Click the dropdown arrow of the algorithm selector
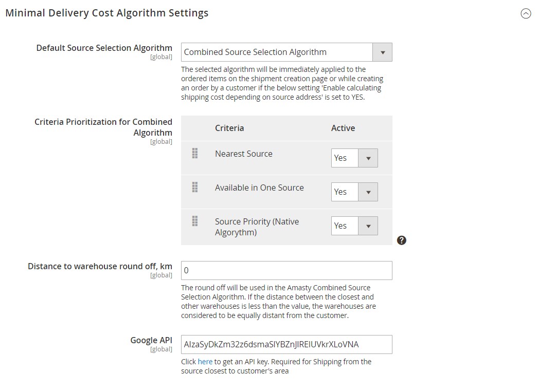 pyautogui.click(x=383, y=52)
